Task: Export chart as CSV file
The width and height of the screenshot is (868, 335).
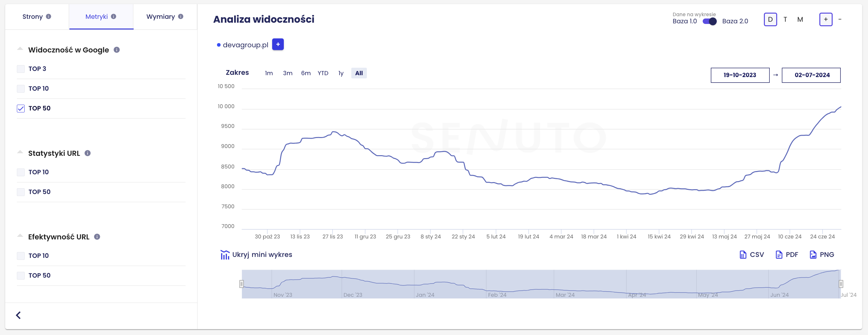Action: click(752, 255)
